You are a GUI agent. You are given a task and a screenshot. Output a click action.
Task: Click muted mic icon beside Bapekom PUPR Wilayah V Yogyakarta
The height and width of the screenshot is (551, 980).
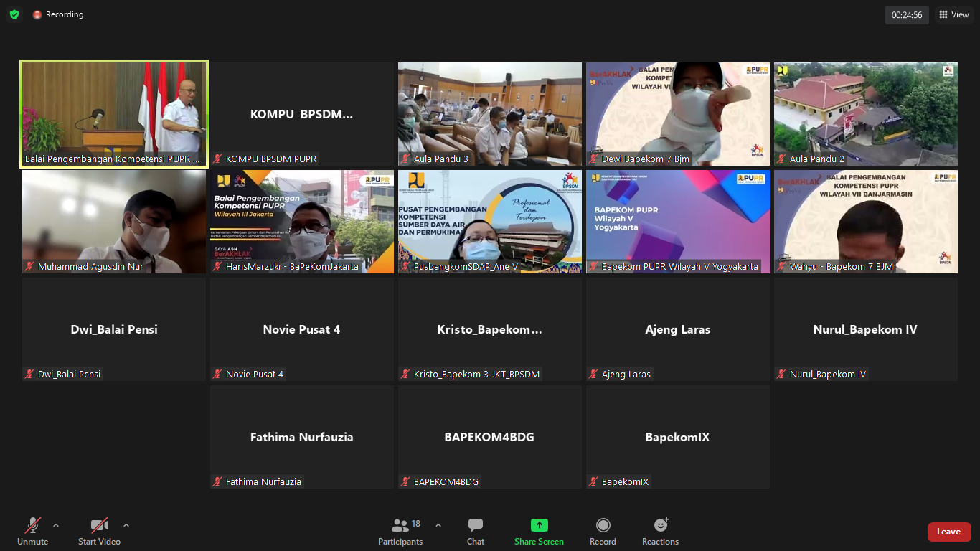594,267
